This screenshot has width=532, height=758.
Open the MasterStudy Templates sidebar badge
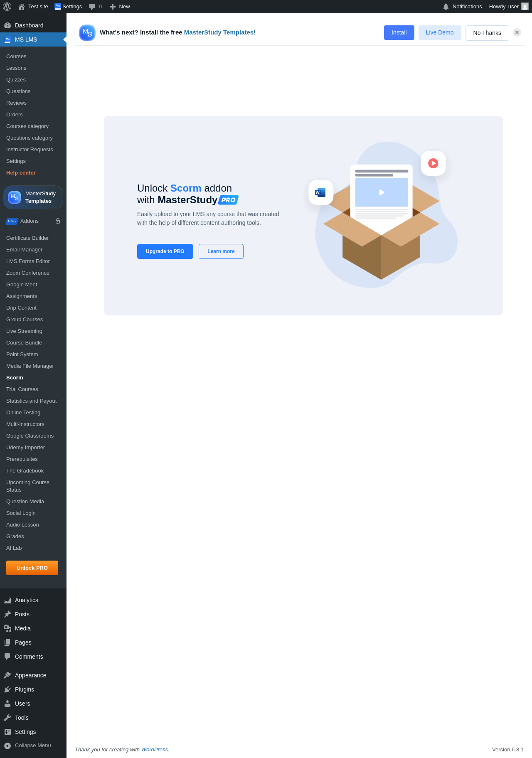point(33,197)
